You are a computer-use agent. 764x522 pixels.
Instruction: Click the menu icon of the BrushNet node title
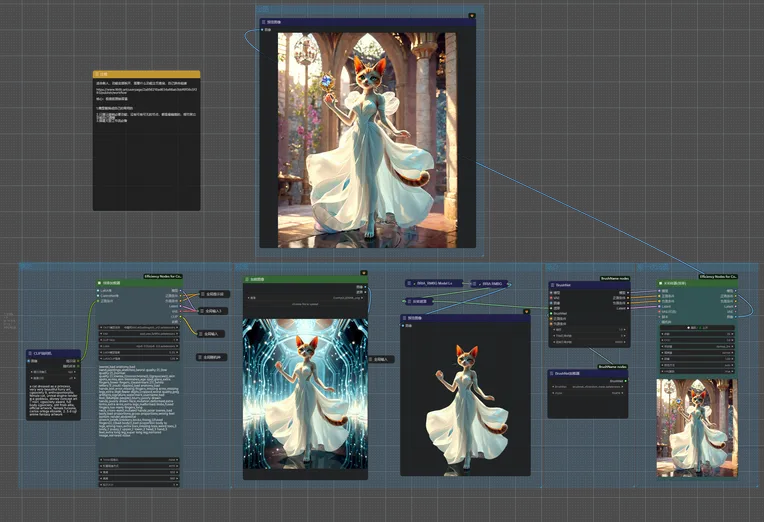point(553,285)
